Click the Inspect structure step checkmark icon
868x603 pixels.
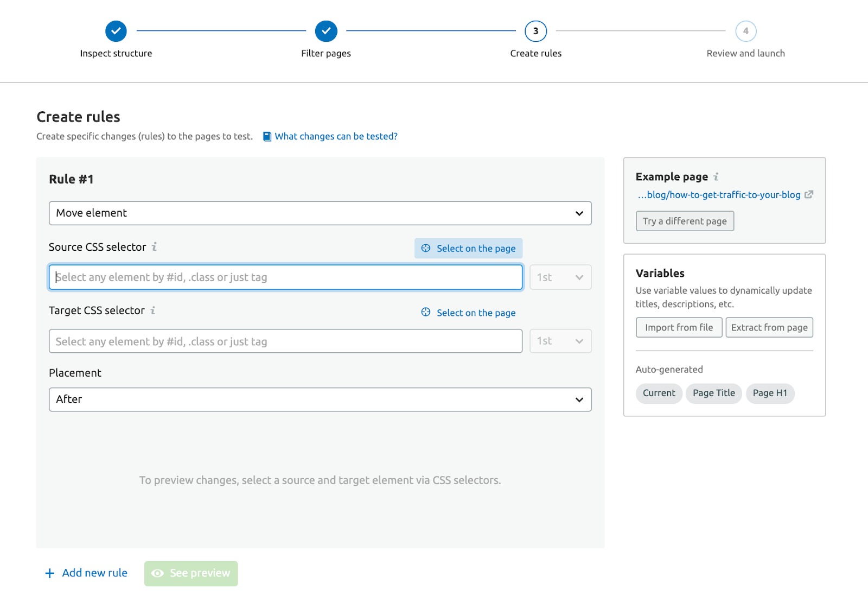point(116,31)
